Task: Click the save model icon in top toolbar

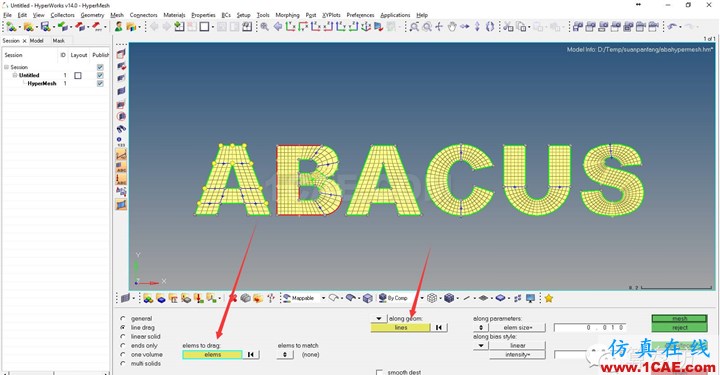Action: (x=45, y=27)
